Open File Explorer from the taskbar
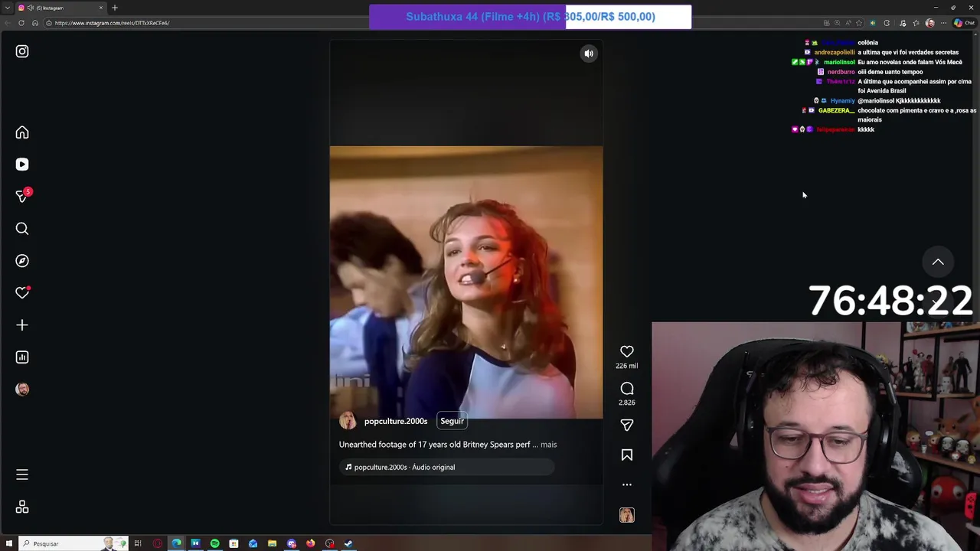 click(x=272, y=543)
